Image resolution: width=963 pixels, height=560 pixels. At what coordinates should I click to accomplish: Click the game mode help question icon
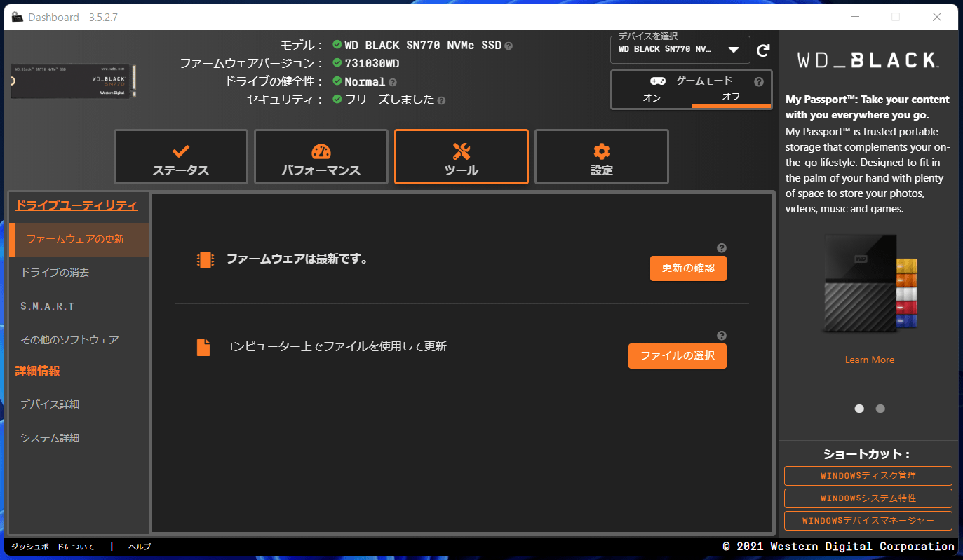tap(758, 82)
